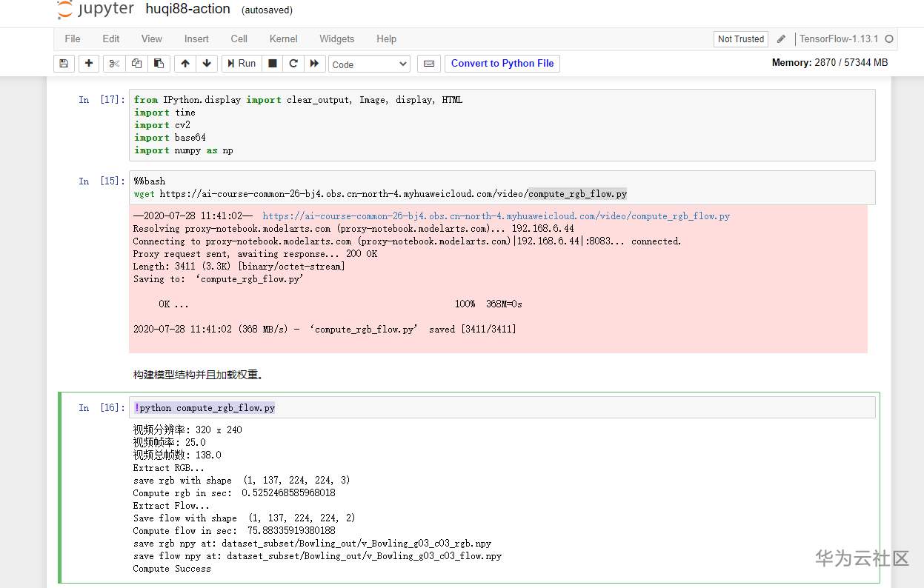Click the !python compute_rgb_flow.py cell
Viewport: 924px width, 588px height.
click(x=502, y=407)
